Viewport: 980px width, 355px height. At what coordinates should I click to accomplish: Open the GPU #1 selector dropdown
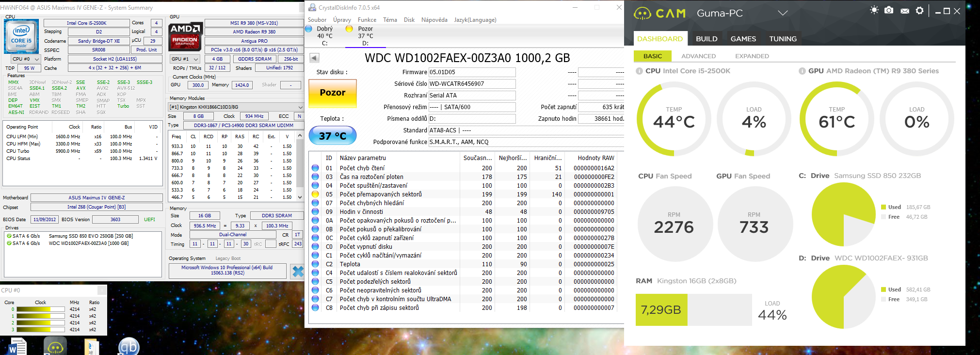click(x=185, y=59)
